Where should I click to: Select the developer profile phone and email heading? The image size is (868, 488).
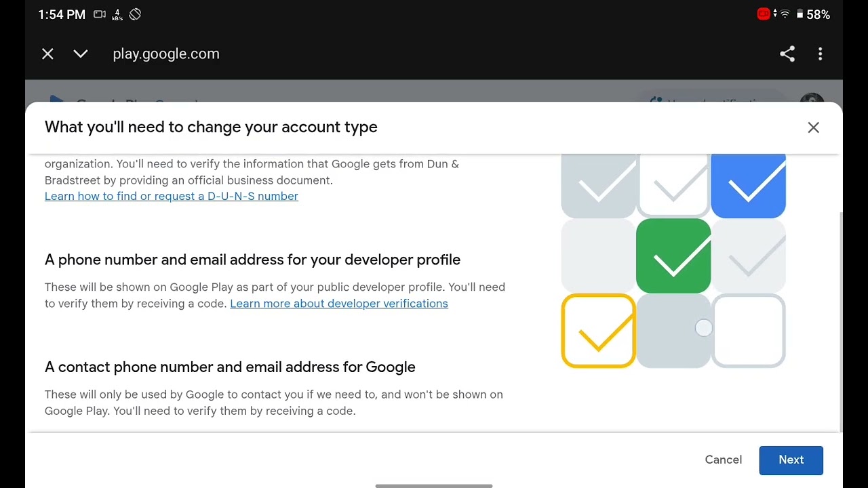pos(252,260)
